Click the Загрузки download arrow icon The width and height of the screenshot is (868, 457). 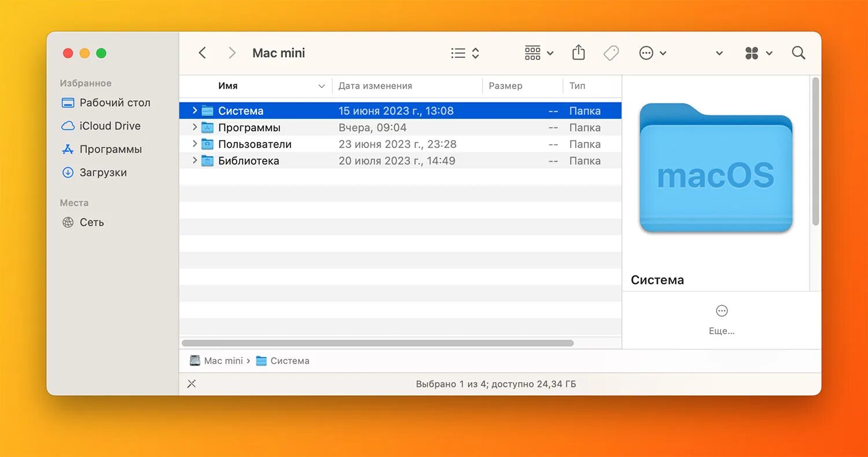pos(68,173)
